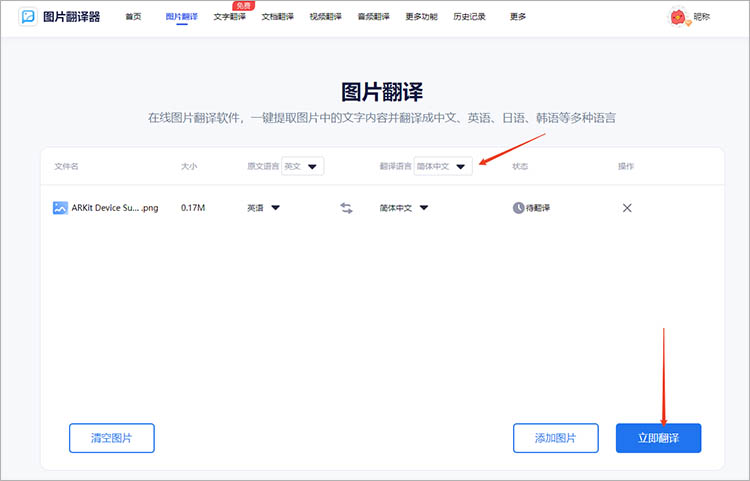
Task: Click the clock status icon 待翻译
Action: tap(518, 208)
